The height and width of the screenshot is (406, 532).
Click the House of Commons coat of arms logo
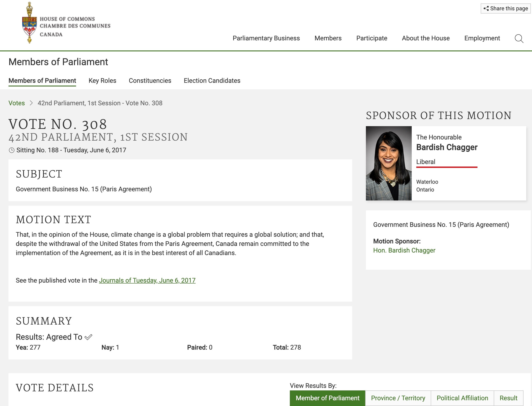click(30, 23)
